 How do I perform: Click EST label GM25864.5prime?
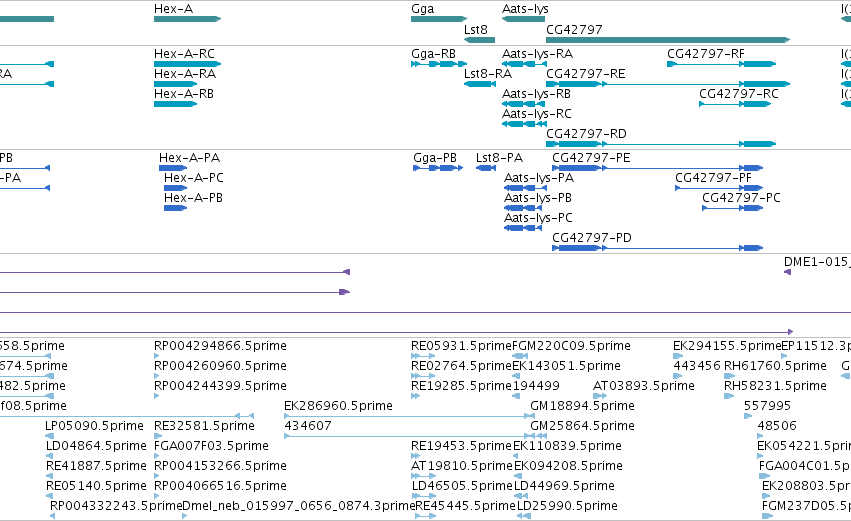click(x=582, y=426)
